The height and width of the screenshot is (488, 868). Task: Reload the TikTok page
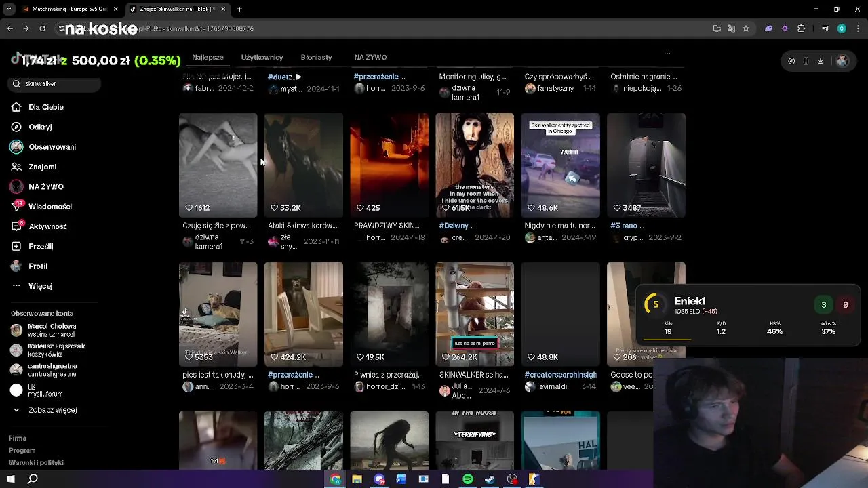click(42, 28)
